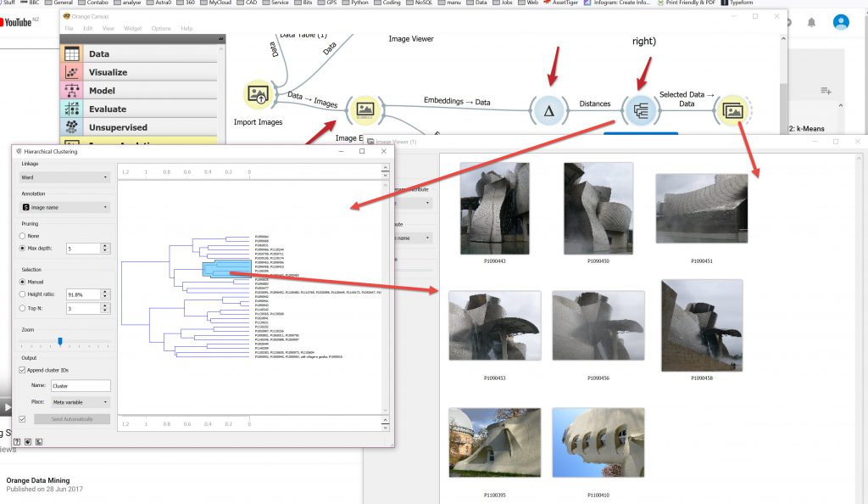Screen dimensions: 868x504
Task: Click the Send Automatically button
Action: (x=71, y=419)
